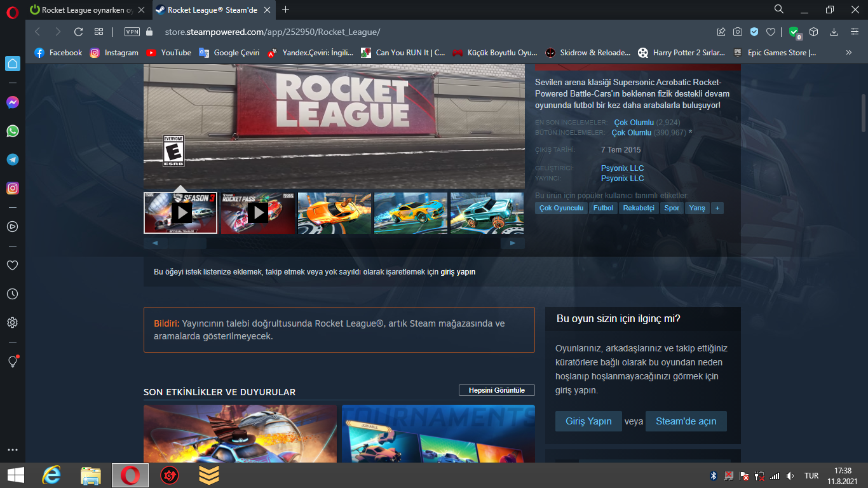
Task: Show more bookmarks with the double chevron
Action: pyautogui.click(x=848, y=53)
